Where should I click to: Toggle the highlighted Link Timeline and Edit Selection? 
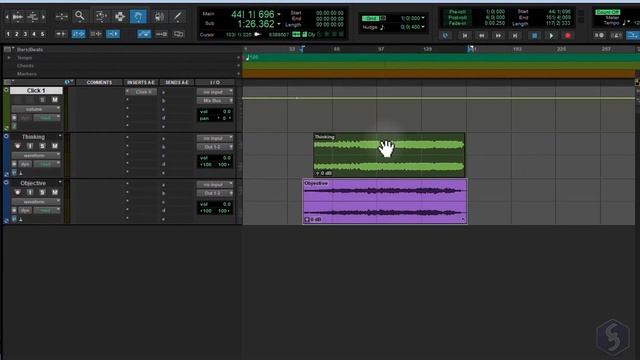(78, 34)
